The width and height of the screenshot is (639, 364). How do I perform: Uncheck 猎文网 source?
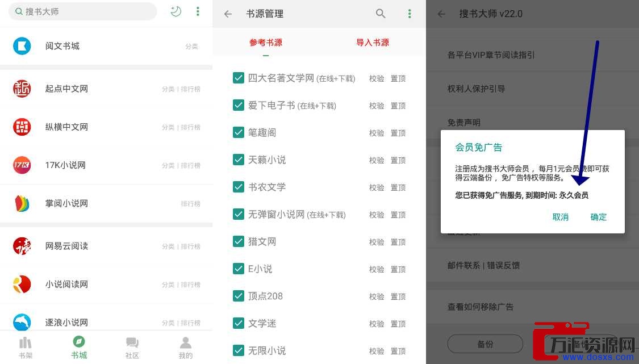pos(239,242)
